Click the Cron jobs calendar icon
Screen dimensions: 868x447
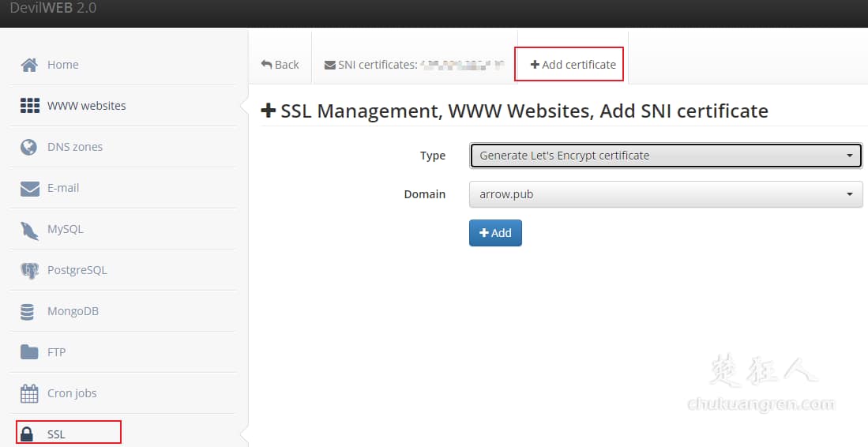pyautogui.click(x=29, y=393)
